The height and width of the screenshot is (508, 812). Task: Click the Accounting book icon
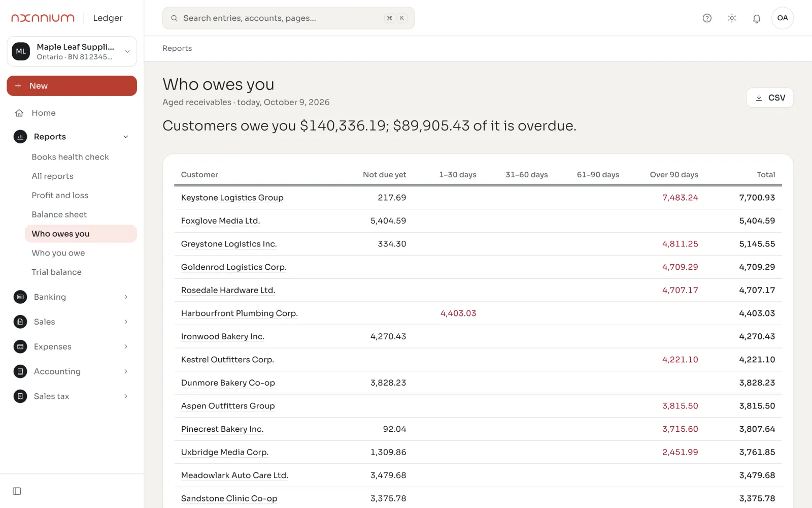click(20, 371)
